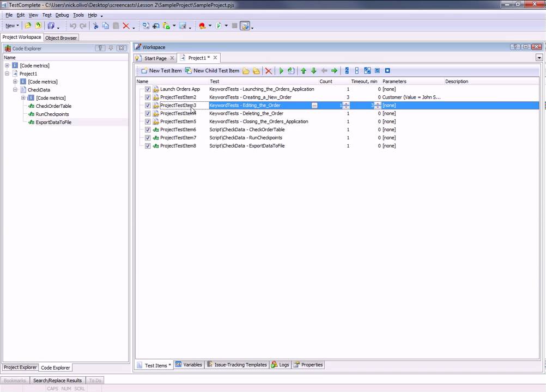Toggle the checkbox on the Deleting_the_Order row
This screenshot has width=546, height=392.
[x=148, y=113]
